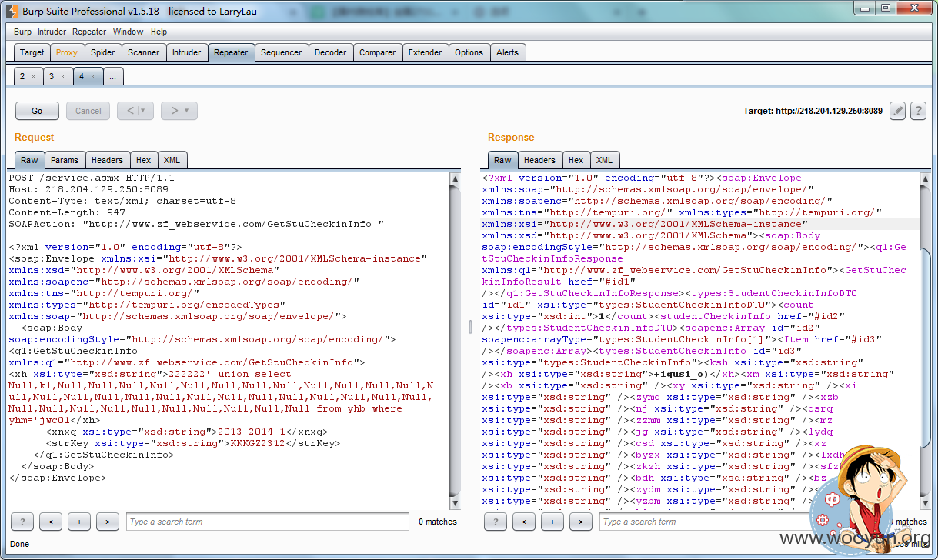The image size is (938, 560).
Task: Find next match in request
Action: (108, 522)
